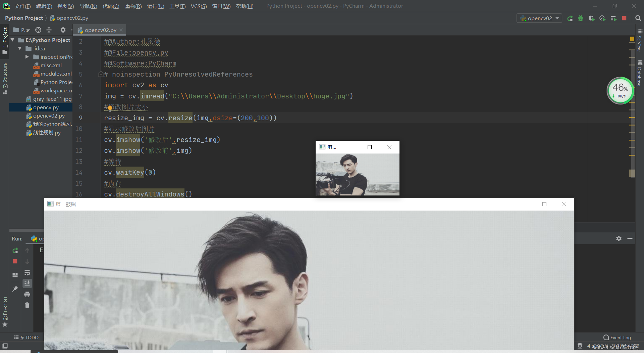Select misc.xml in project tree

click(48, 65)
